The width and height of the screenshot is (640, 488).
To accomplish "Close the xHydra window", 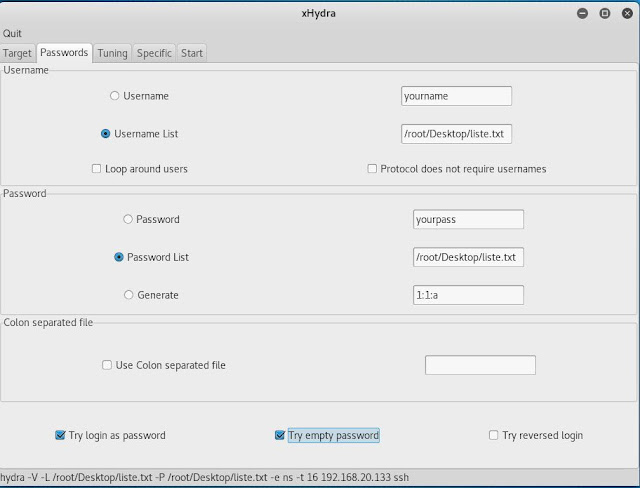I will click(x=627, y=13).
